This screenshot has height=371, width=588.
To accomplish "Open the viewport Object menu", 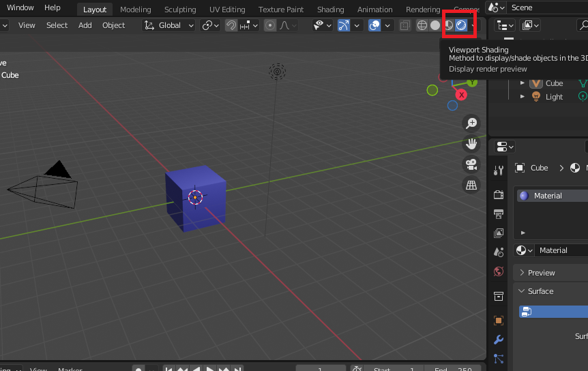I will pos(114,25).
